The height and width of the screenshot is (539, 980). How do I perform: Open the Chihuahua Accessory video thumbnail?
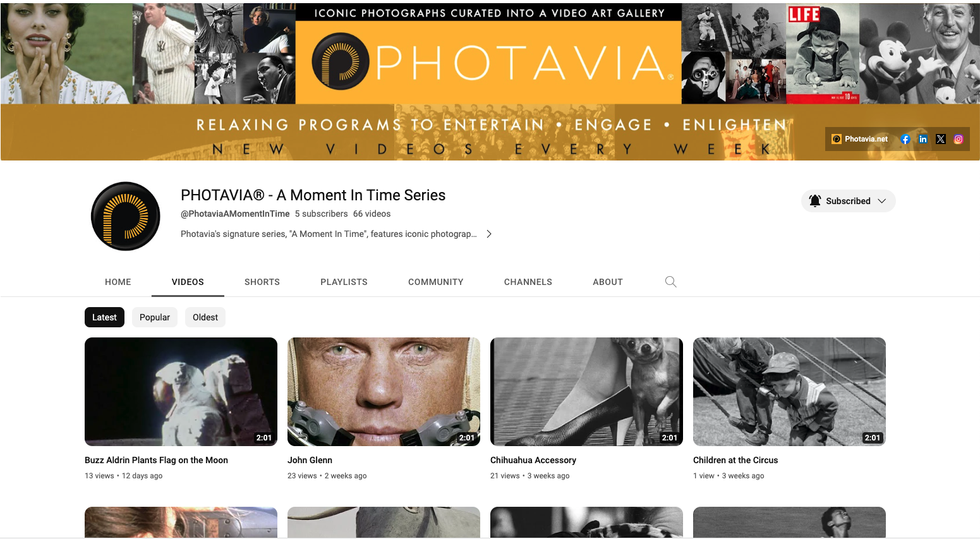point(586,392)
